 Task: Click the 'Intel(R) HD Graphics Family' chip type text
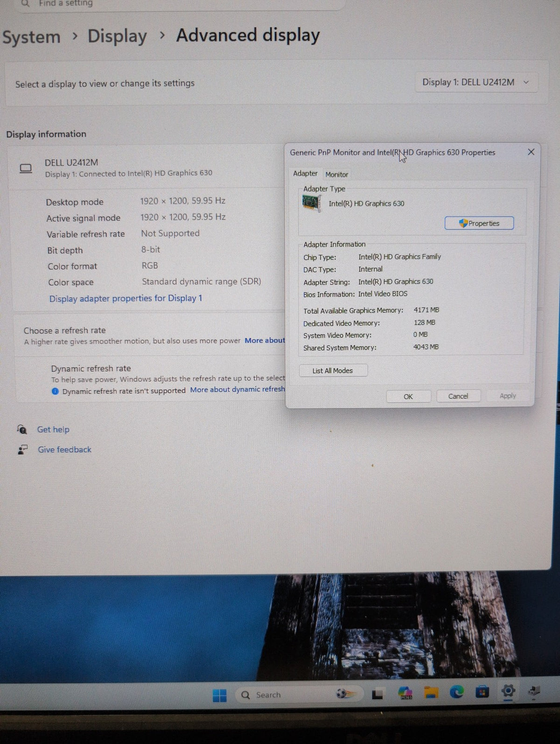click(x=399, y=256)
